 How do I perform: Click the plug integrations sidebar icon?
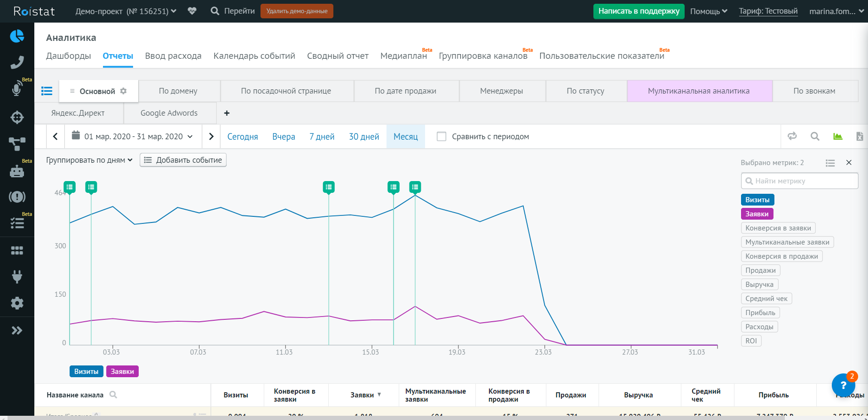pyautogui.click(x=17, y=277)
